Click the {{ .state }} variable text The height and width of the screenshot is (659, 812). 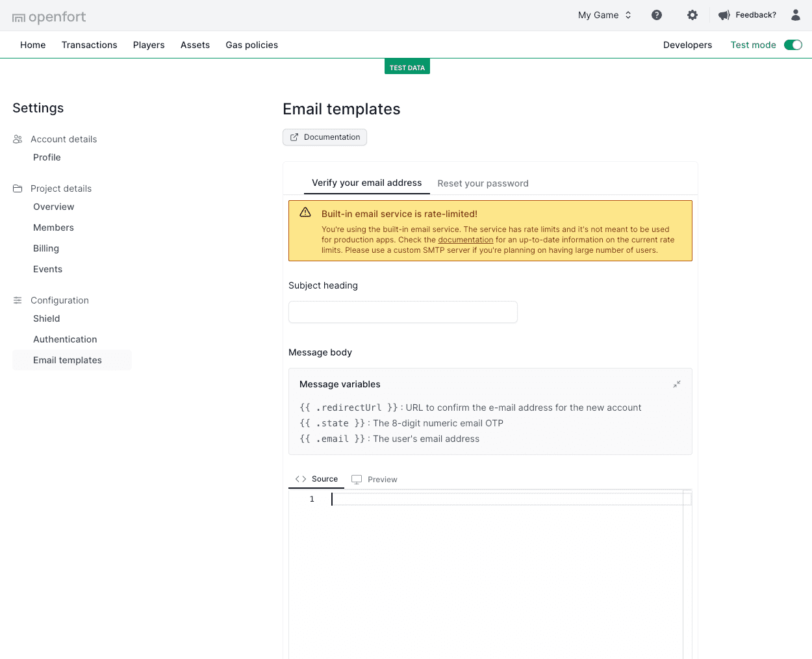pos(333,423)
